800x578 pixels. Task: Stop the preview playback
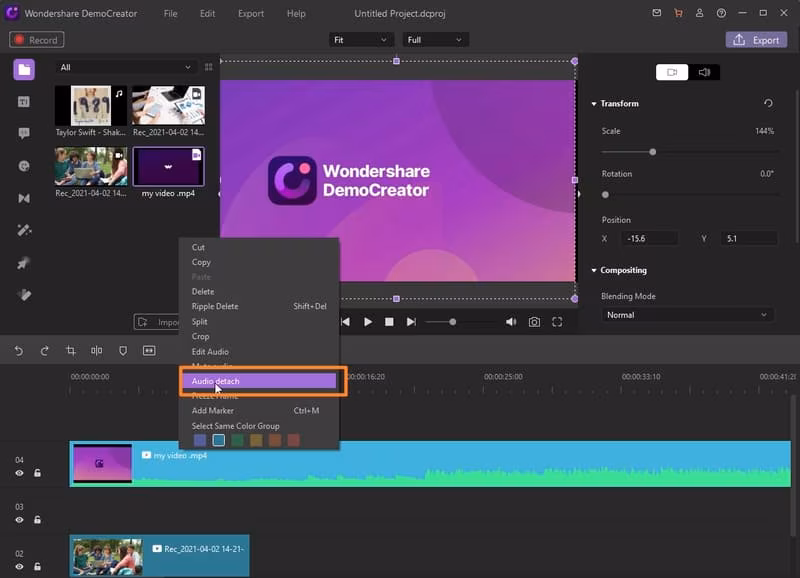389,322
